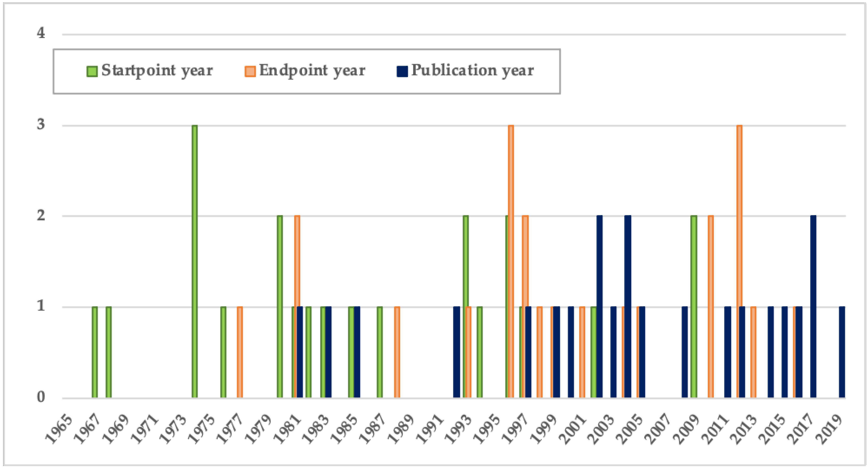The image size is (868, 468).
Task: Click the last navy bar at 2019
Action: (x=842, y=353)
